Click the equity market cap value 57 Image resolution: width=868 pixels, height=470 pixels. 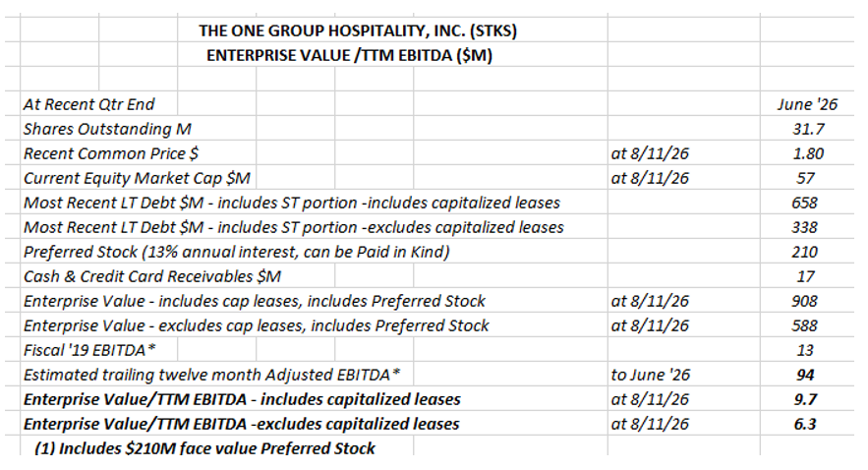(805, 178)
